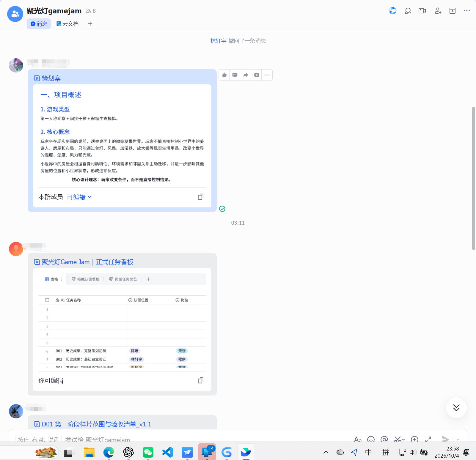Forward the 策划案 message
Screen dimensions: 476x460
(246, 75)
